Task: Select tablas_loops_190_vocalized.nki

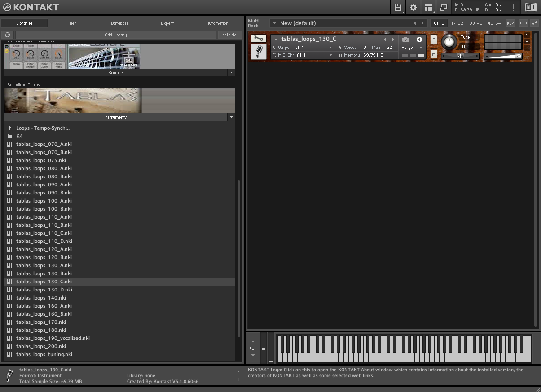Action: click(120, 338)
